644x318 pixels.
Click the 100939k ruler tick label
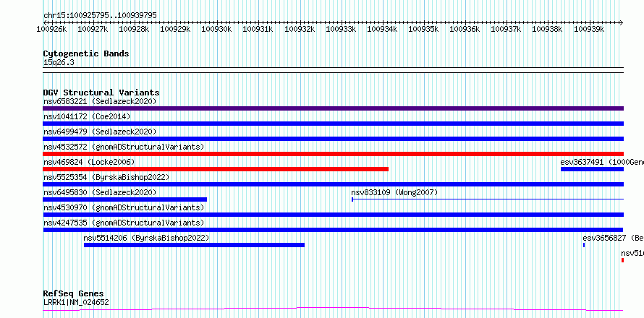588,29
